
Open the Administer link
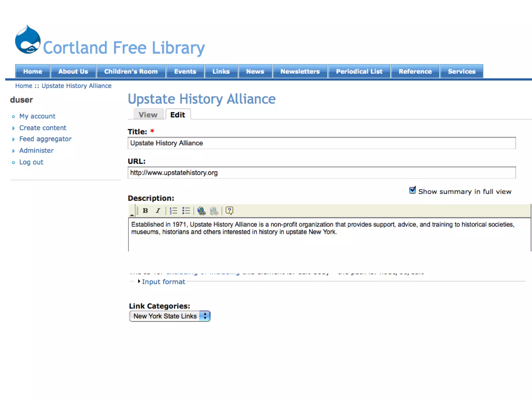click(x=36, y=150)
